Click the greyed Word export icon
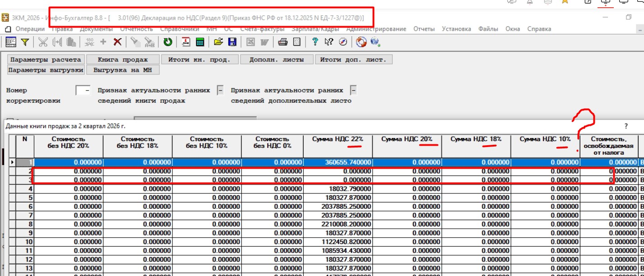This screenshot has height=276, width=644. pos(264,42)
